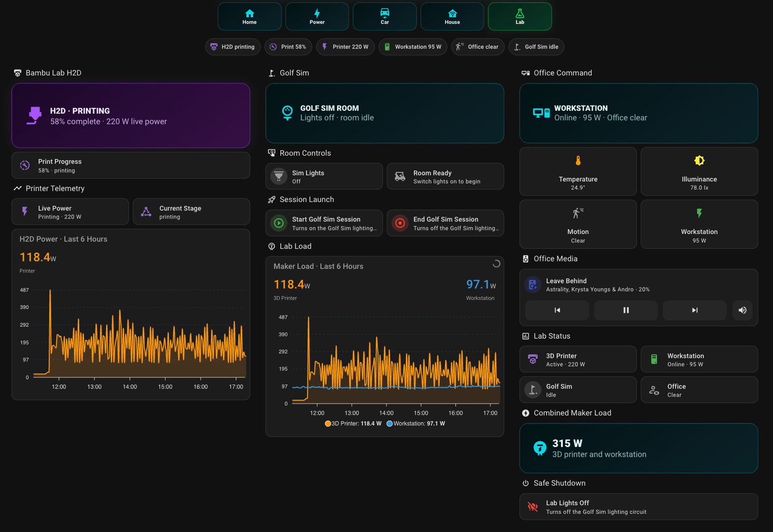This screenshot has width=773, height=532.
Task: Open the Illuminance sensor tile
Action: 700,172
